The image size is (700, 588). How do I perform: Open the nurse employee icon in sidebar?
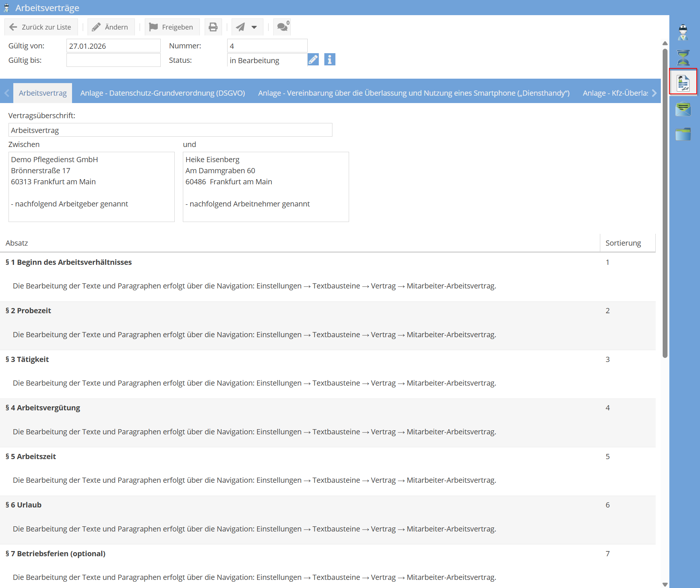pos(683,33)
